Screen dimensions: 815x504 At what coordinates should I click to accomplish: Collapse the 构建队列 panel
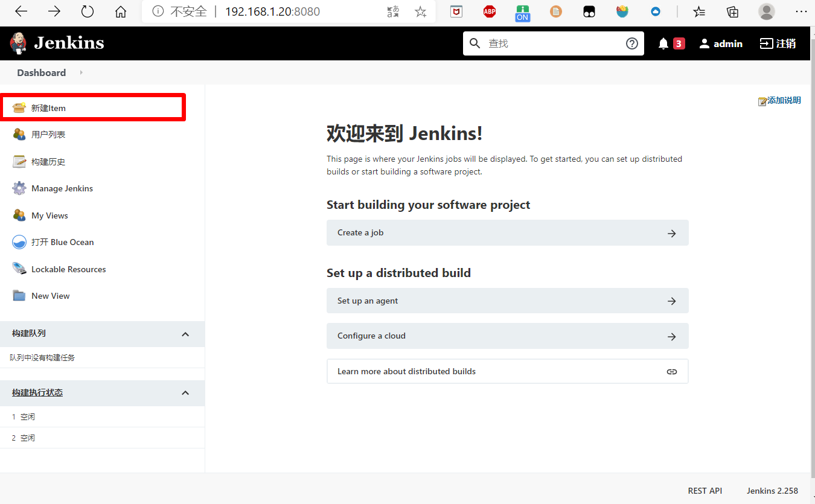185,334
